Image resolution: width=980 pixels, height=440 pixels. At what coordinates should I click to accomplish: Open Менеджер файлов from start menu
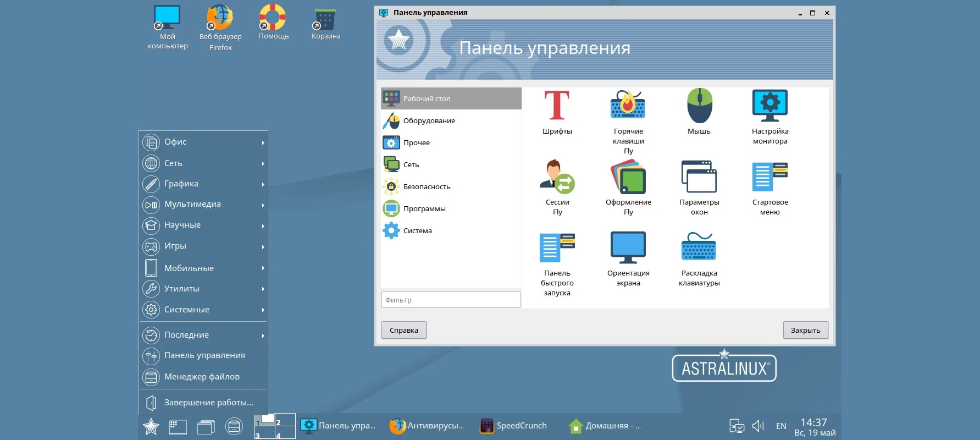pyautogui.click(x=203, y=377)
